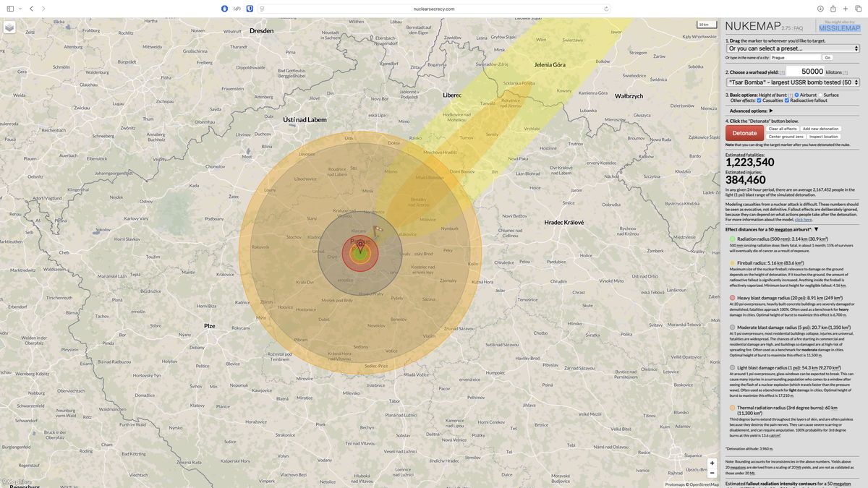Toggle Safari sidebar button

coord(9,9)
